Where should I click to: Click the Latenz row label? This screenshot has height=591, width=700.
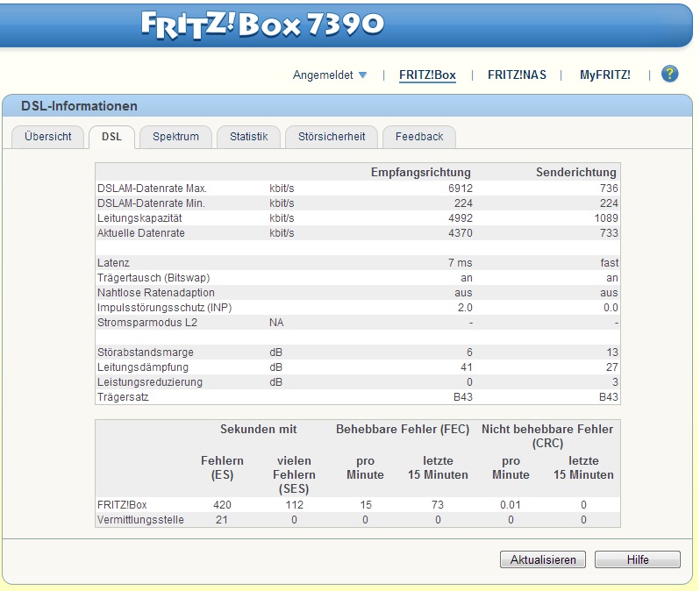click(113, 263)
